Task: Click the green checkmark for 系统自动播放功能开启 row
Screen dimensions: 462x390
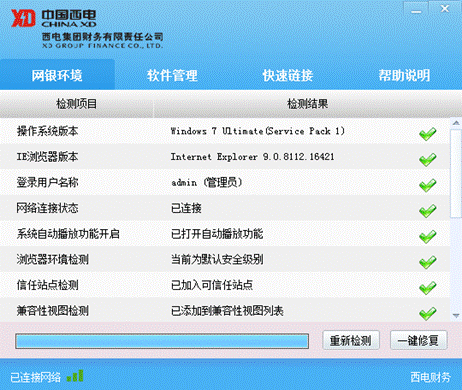Action: pyautogui.click(x=428, y=237)
